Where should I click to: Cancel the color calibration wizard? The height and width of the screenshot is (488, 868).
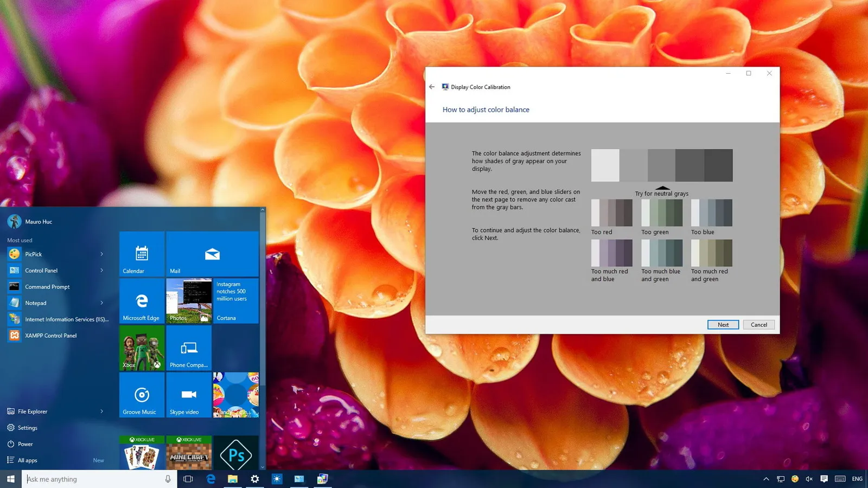[x=758, y=324]
